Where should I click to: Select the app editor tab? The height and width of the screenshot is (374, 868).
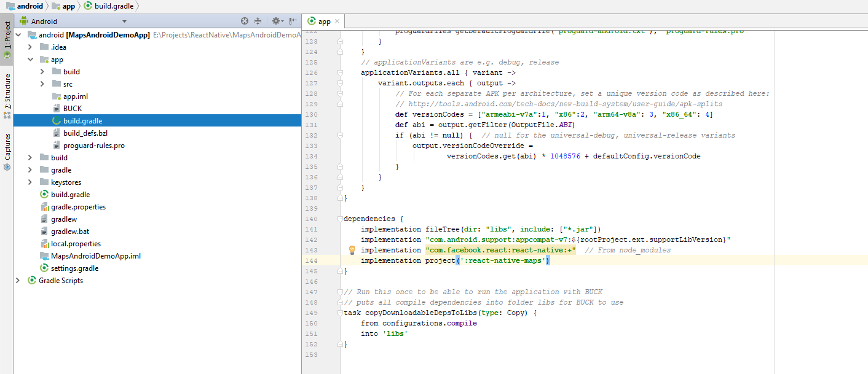[324, 21]
